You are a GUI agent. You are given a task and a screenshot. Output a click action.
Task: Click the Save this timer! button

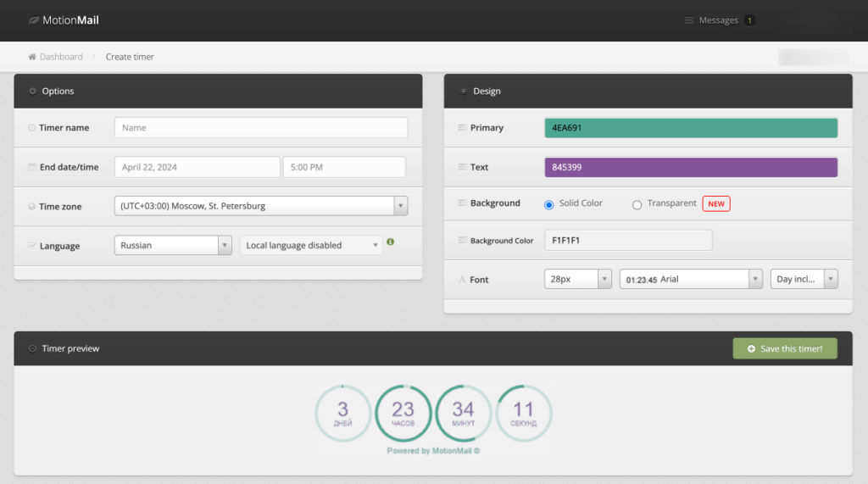pos(785,348)
